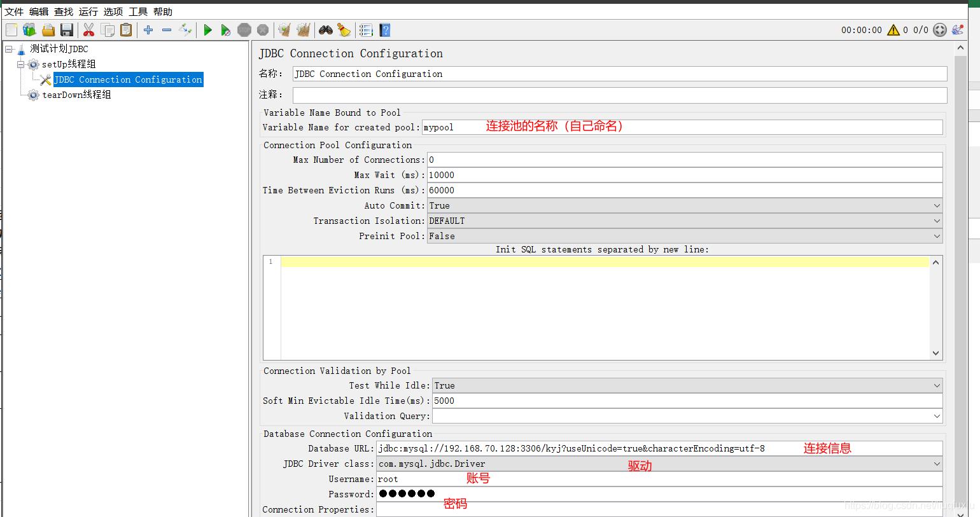Click Soft Min Evictable Idle Time field
This screenshot has height=517, width=980.
(687, 401)
